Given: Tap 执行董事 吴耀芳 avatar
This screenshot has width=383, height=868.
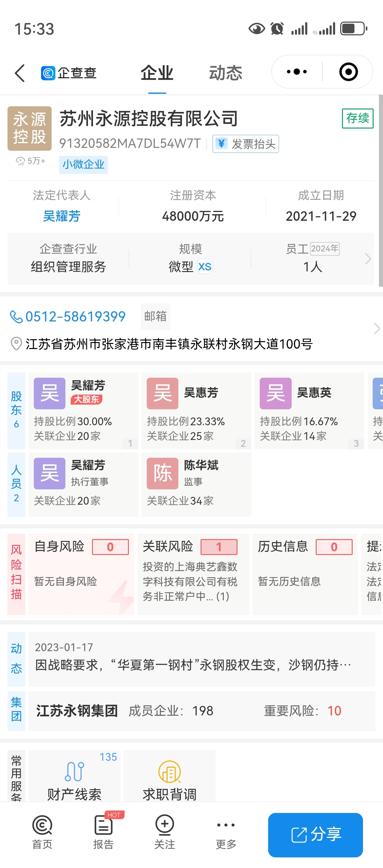Looking at the screenshot, I should click(x=49, y=473).
